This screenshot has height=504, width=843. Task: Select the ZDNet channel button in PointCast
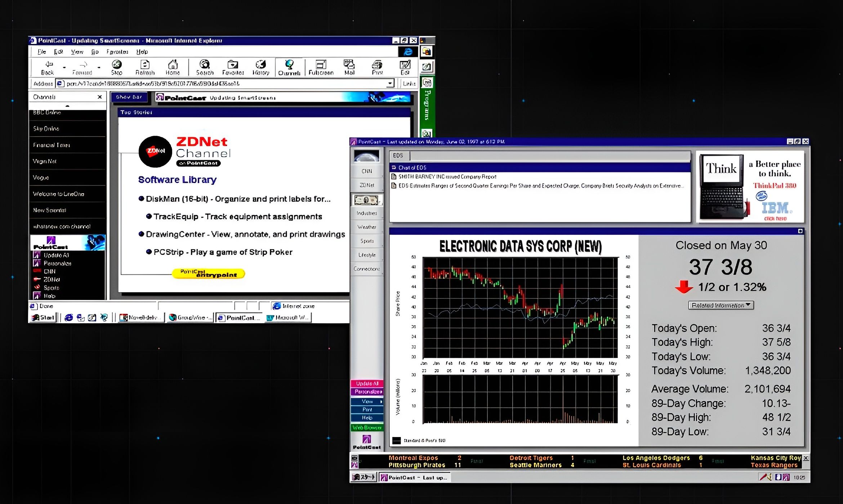(x=367, y=185)
